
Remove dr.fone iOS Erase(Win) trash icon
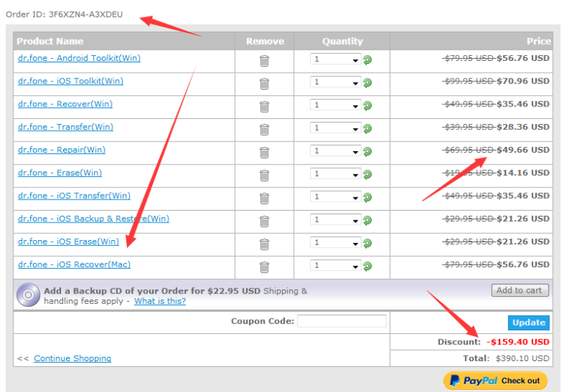pyautogui.click(x=264, y=244)
